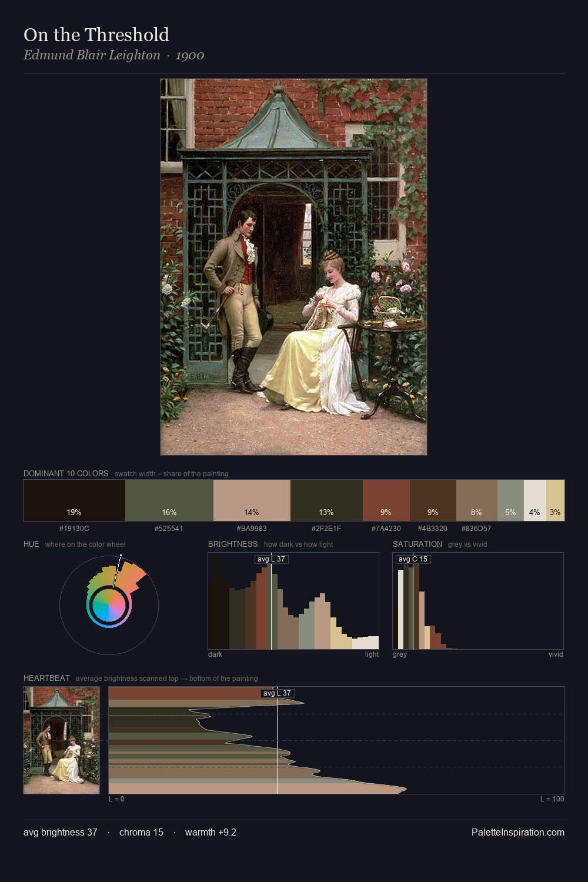This screenshot has height=882, width=588.
Task: Click the L = 100 axis label
Action: 552,799
